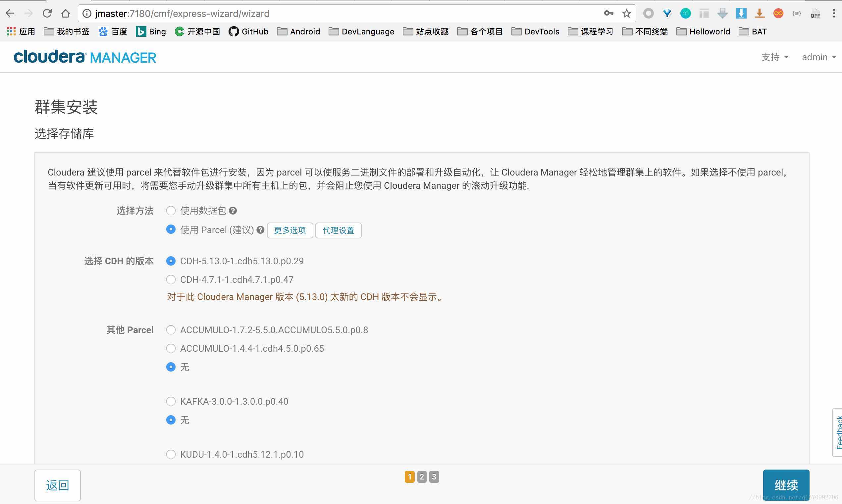This screenshot has width=842, height=504.
Task: Open the DevLanguage bookmark folder
Action: click(x=361, y=31)
